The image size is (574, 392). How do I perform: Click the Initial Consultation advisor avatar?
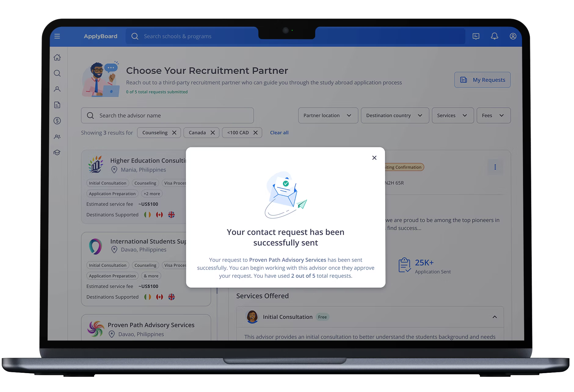(252, 317)
